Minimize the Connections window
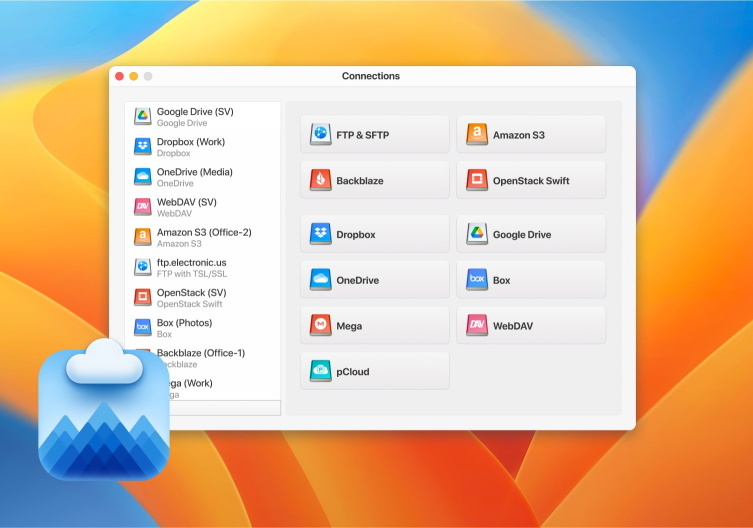The height and width of the screenshot is (528, 753). click(134, 76)
